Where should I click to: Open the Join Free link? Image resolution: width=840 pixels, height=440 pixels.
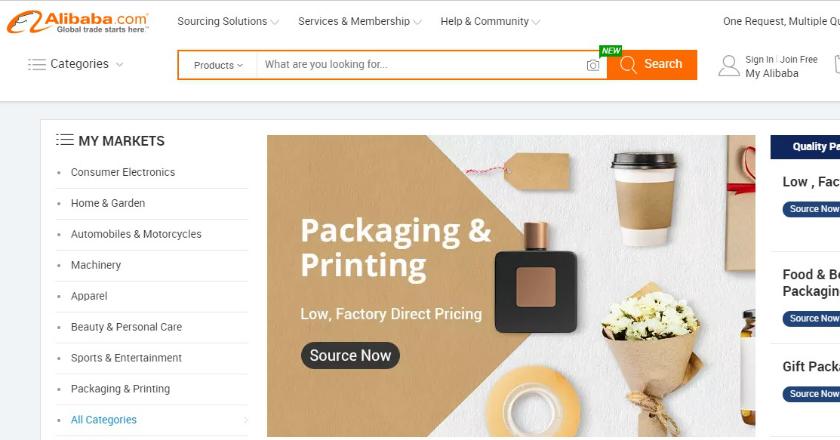pos(799,59)
